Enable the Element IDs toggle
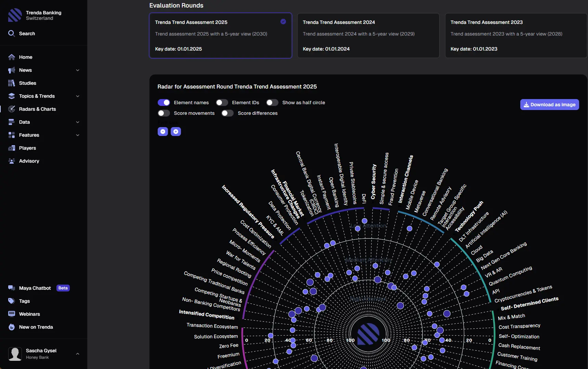Screen dimensions: 588x369 (x=222, y=102)
